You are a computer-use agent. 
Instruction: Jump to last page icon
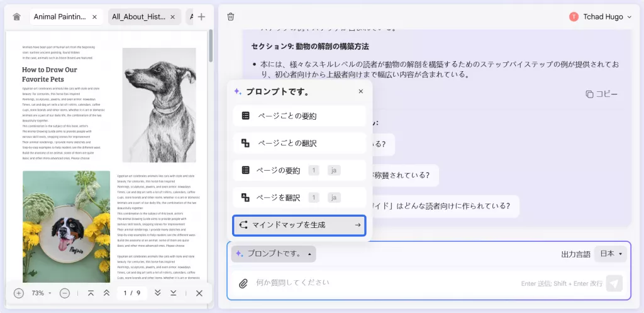pos(174,293)
